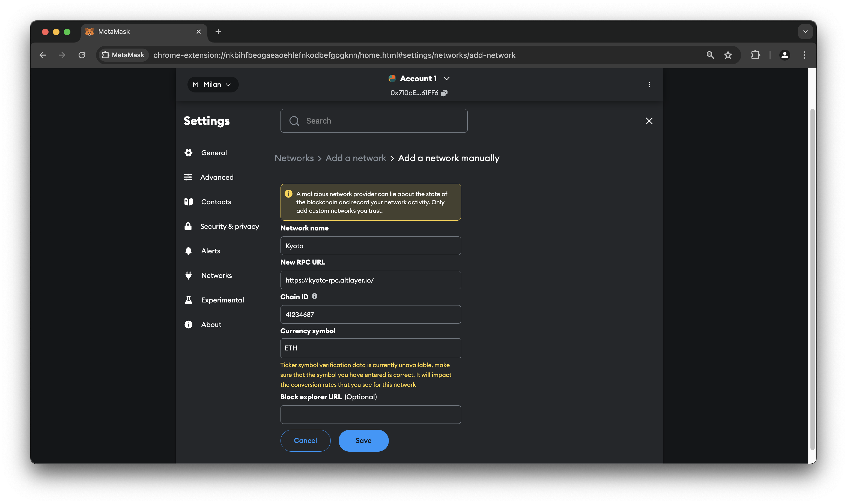Open a new browser tab
847x504 pixels.
click(218, 32)
